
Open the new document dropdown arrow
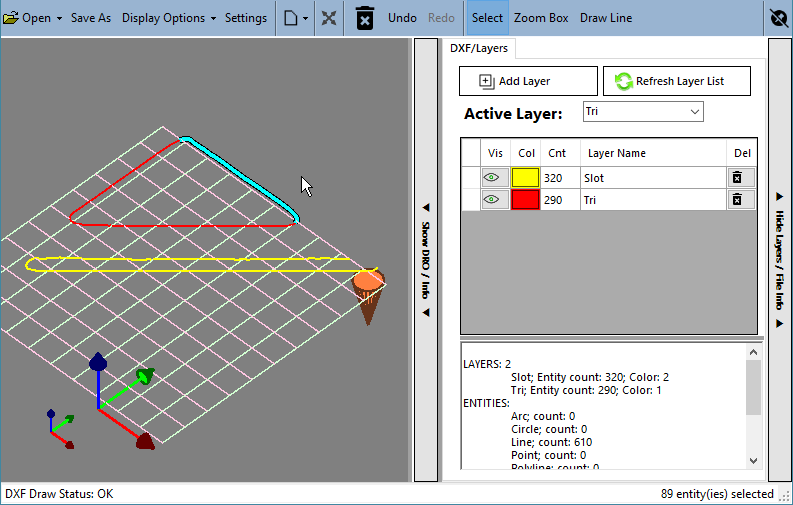[305, 19]
